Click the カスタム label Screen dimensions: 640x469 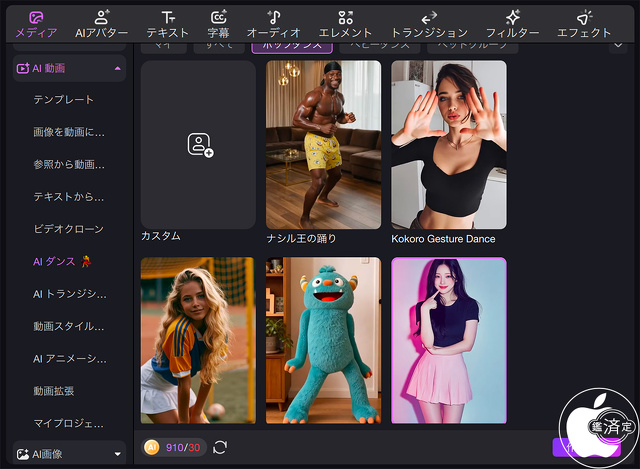[x=160, y=236]
